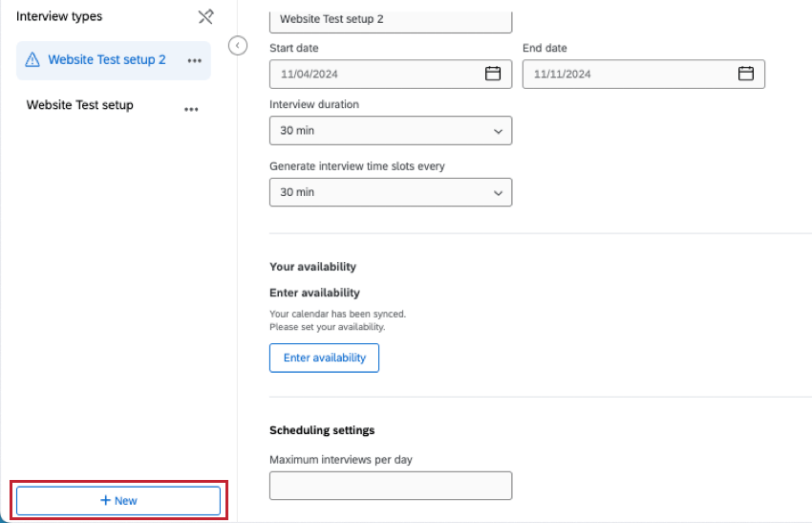Click the Maximum interviews per day field
The image size is (812, 523).
pos(391,486)
